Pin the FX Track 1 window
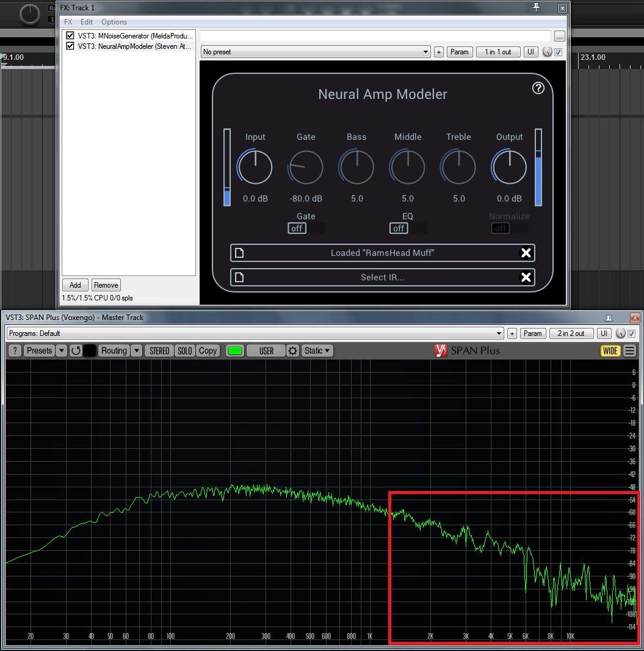The height and width of the screenshot is (651, 644). coord(537,7)
